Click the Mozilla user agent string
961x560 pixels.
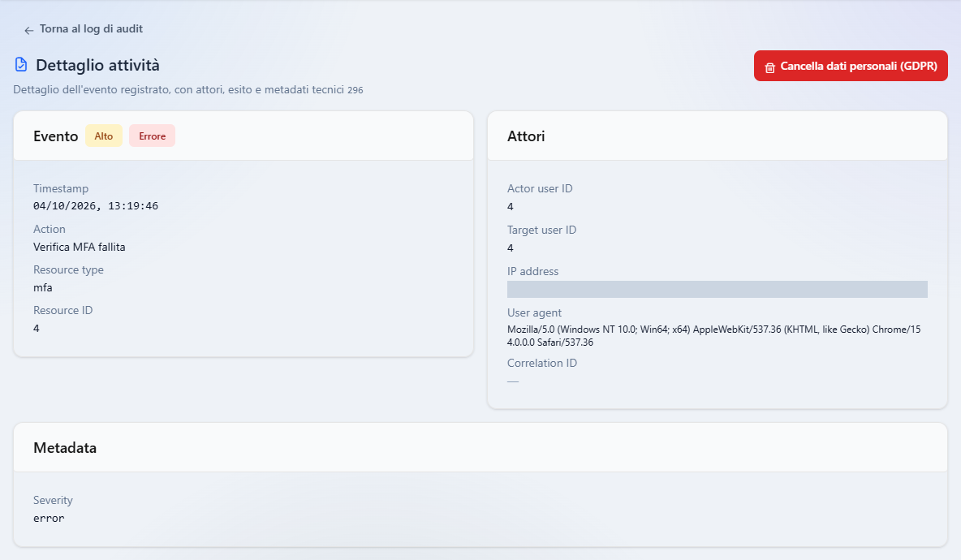tap(714, 336)
